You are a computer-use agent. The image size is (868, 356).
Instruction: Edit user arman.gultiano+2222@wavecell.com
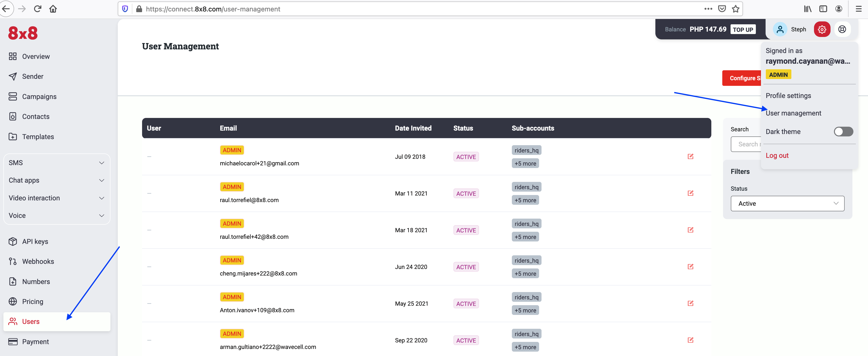coord(690,340)
